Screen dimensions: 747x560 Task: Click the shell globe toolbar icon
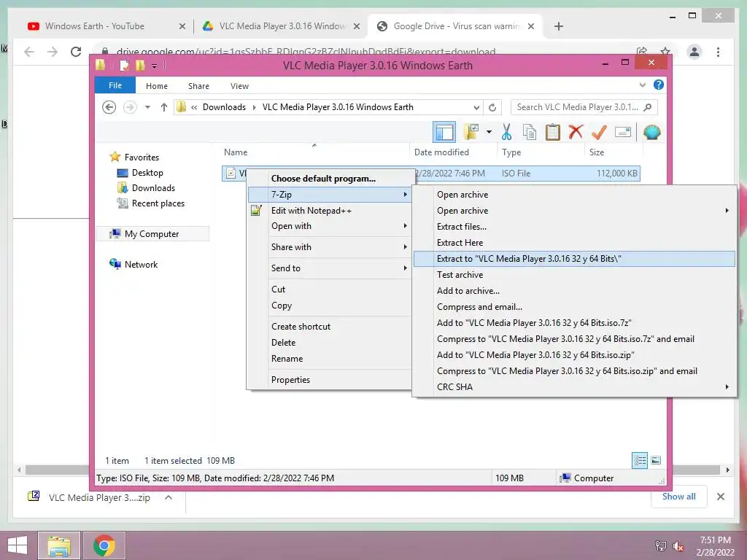[x=651, y=132]
